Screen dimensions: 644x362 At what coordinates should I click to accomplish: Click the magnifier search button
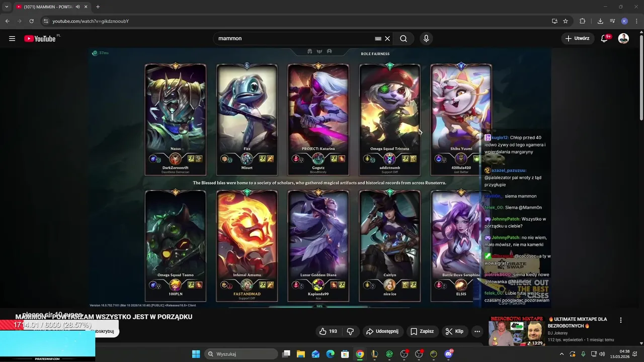[x=404, y=39]
